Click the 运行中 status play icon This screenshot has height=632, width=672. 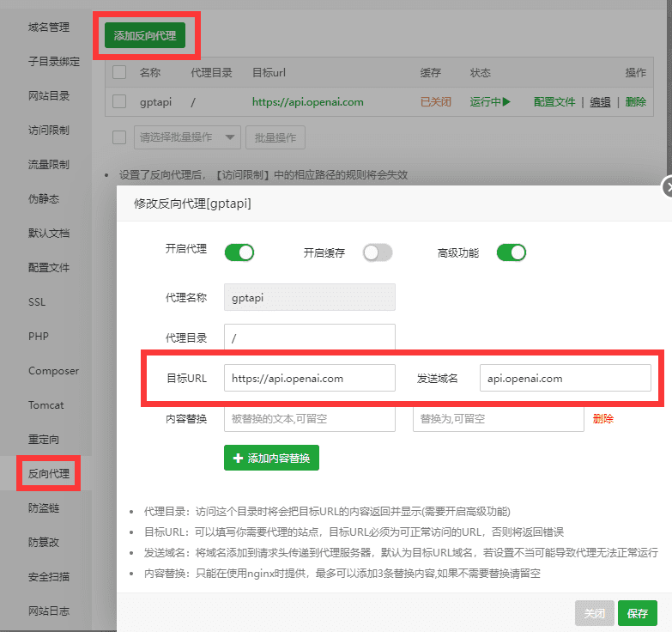coord(506,101)
